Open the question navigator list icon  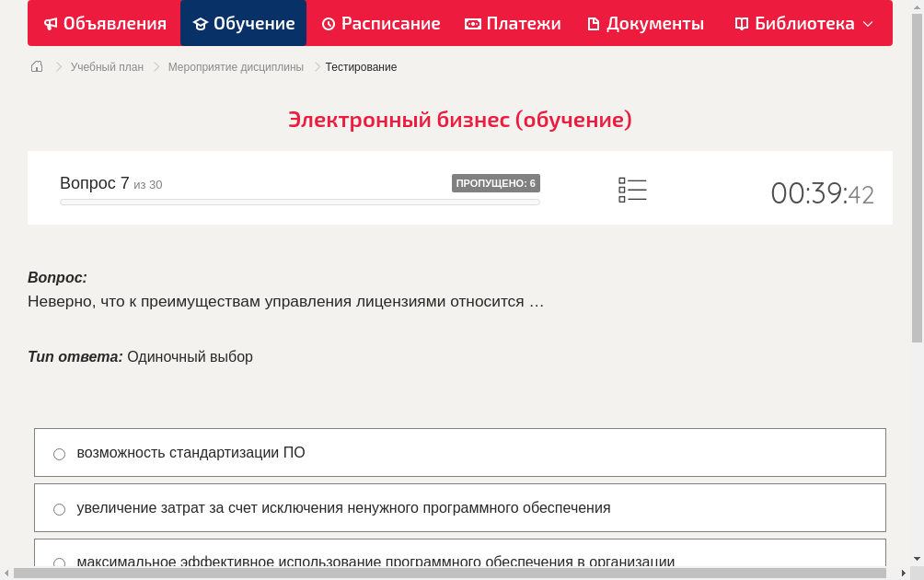(632, 190)
